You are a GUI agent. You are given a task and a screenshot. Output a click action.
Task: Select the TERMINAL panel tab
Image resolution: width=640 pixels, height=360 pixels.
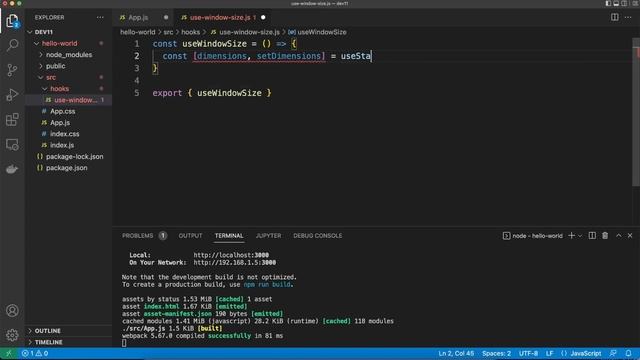[229, 236]
